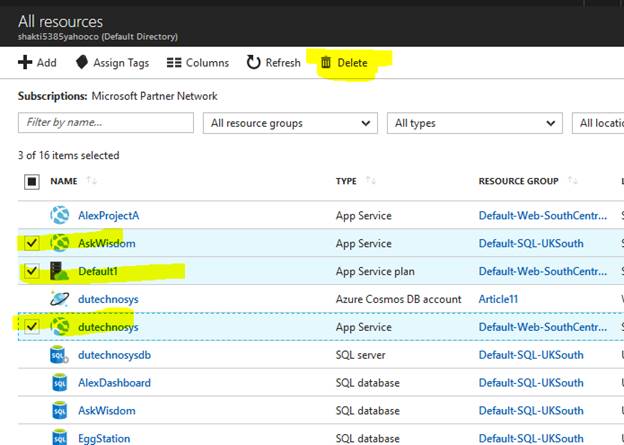Open the dutechnosys App Service name link
This screenshot has height=445, width=624.
[108, 327]
